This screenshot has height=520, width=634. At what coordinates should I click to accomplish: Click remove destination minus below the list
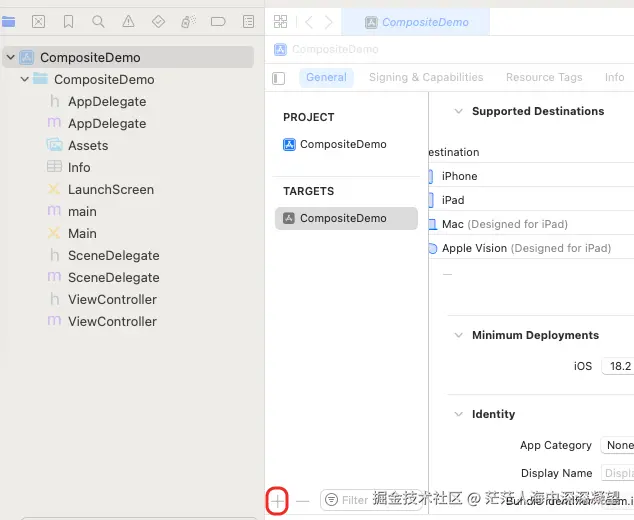[447, 275]
